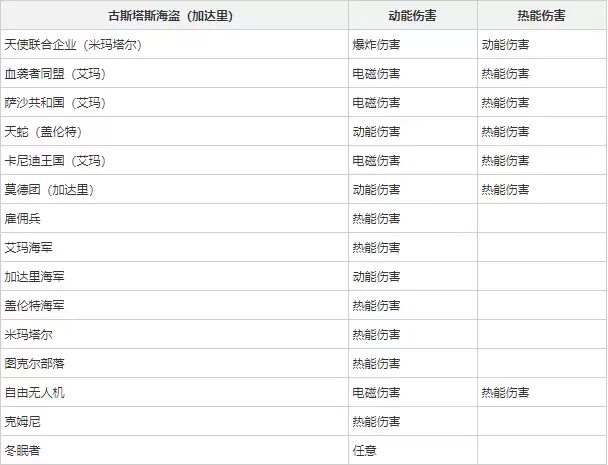This screenshot has width=608, height=465.
Task: Select the row name 莫德团（加达里）
Action: (49, 190)
